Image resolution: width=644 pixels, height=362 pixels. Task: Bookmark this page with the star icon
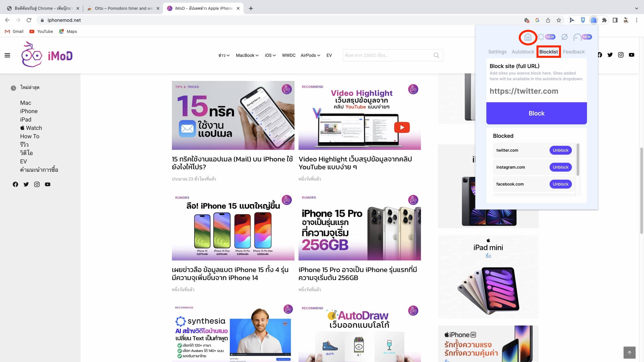(559, 20)
